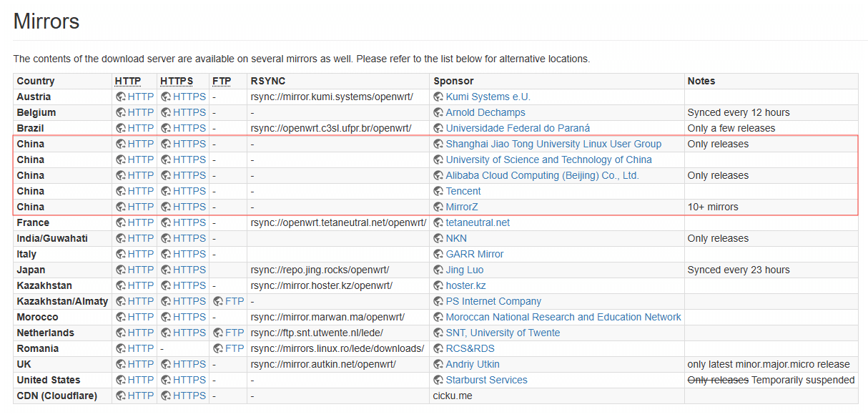This screenshot has width=868, height=417.
Task: Open the Brazil HTTPS mirror link
Action: [x=189, y=128]
